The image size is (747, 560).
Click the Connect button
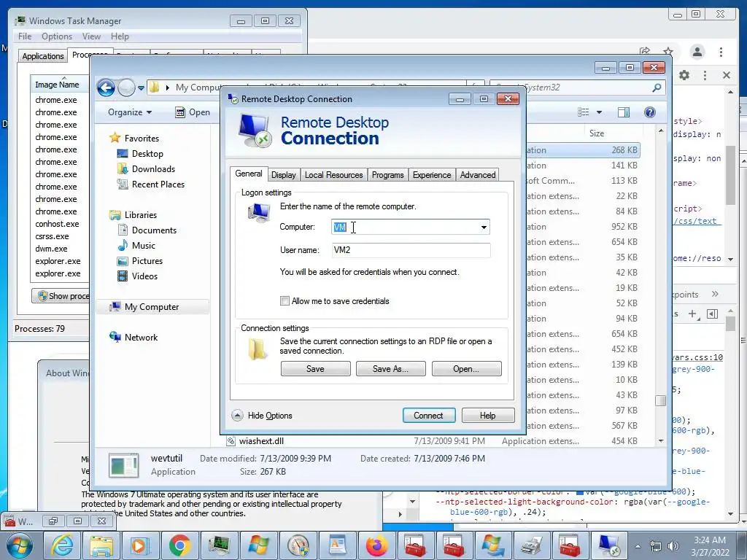[428, 415]
